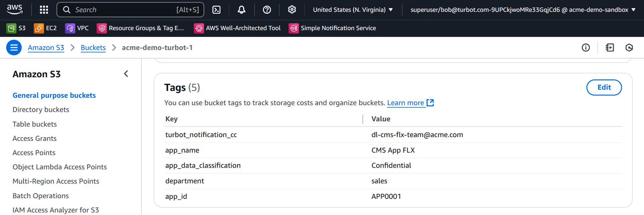Select the CMS App FLX value
644x215 pixels.
point(393,150)
